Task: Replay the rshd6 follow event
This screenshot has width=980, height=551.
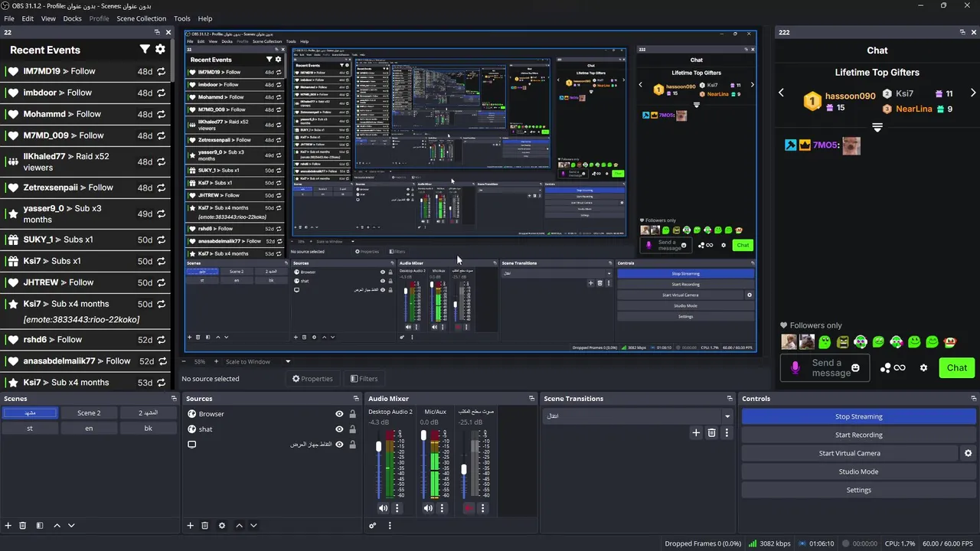Action: pos(162,340)
